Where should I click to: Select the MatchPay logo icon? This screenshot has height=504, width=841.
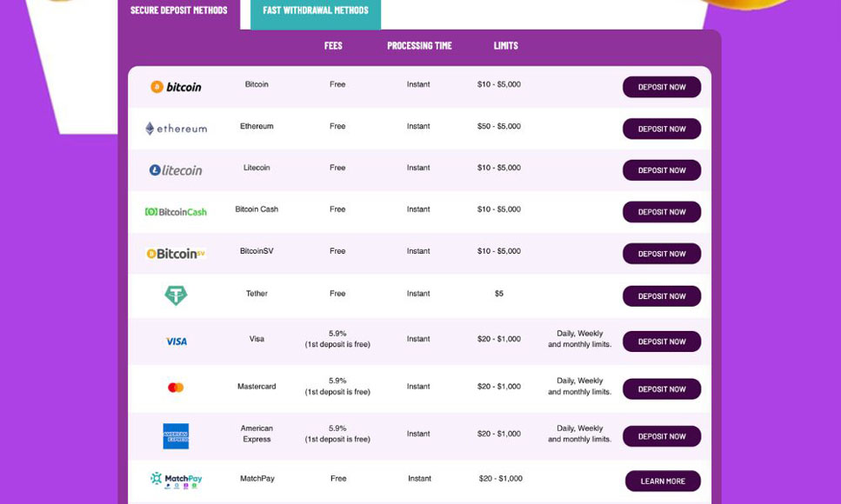coord(174,479)
